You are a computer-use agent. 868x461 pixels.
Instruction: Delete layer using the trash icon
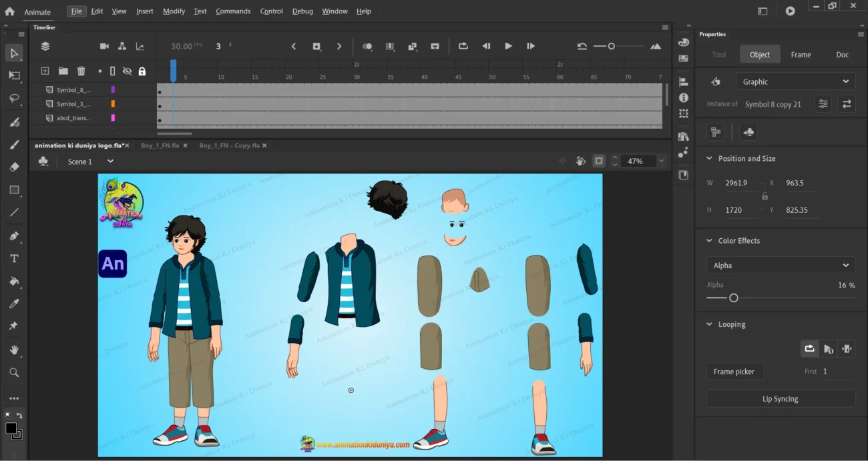point(81,71)
